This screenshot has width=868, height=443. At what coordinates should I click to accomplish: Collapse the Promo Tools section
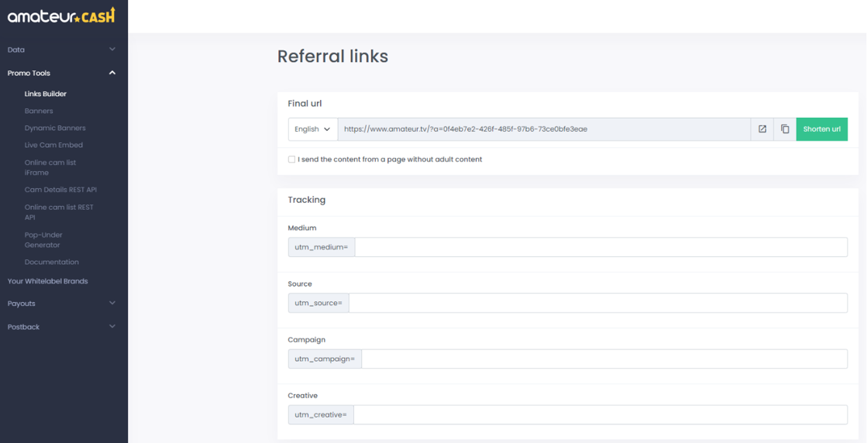coord(61,73)
